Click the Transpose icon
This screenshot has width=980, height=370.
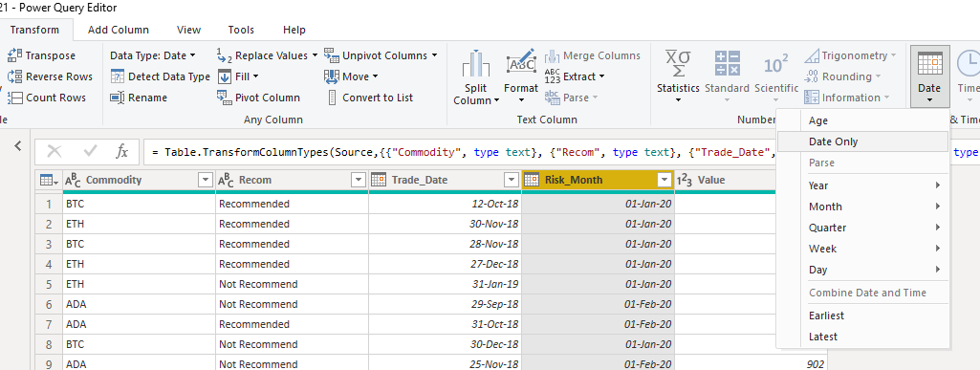pos(15,55)
